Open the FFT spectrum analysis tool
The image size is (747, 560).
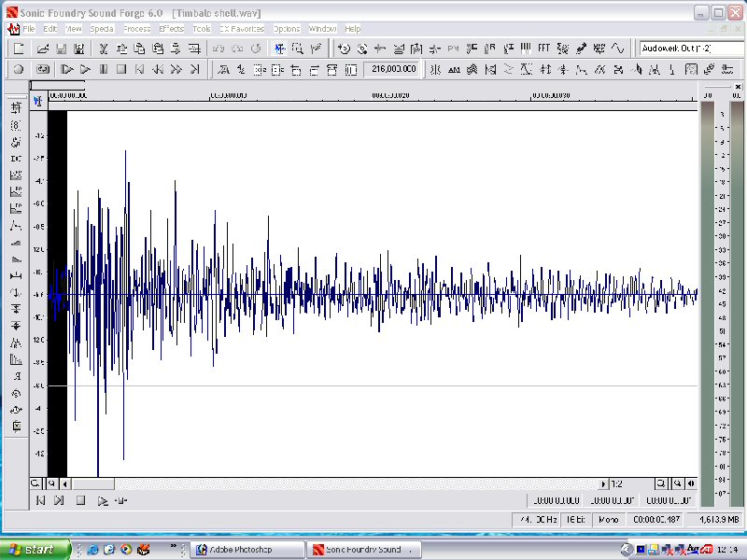543,49
